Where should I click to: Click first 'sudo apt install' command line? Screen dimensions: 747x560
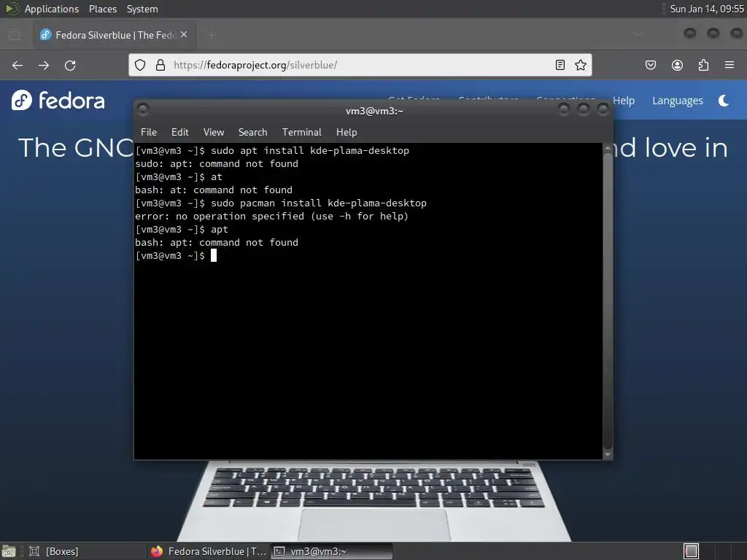click(x=272, y=150)
